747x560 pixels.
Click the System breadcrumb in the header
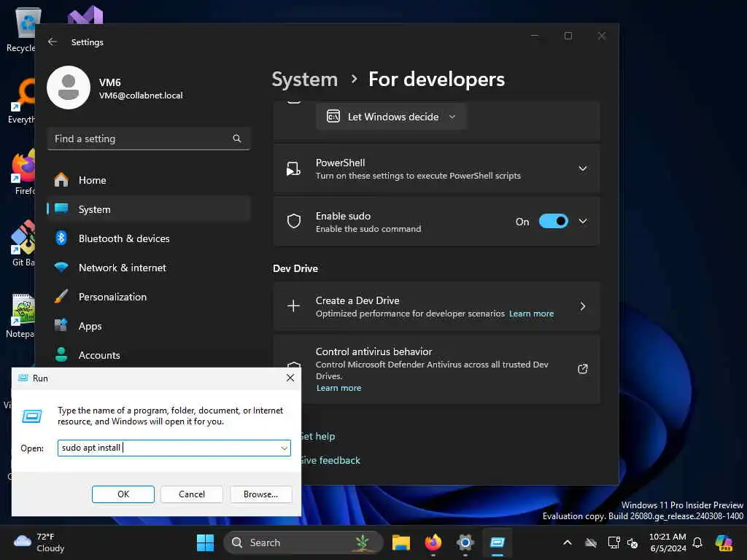pos(304,79)
